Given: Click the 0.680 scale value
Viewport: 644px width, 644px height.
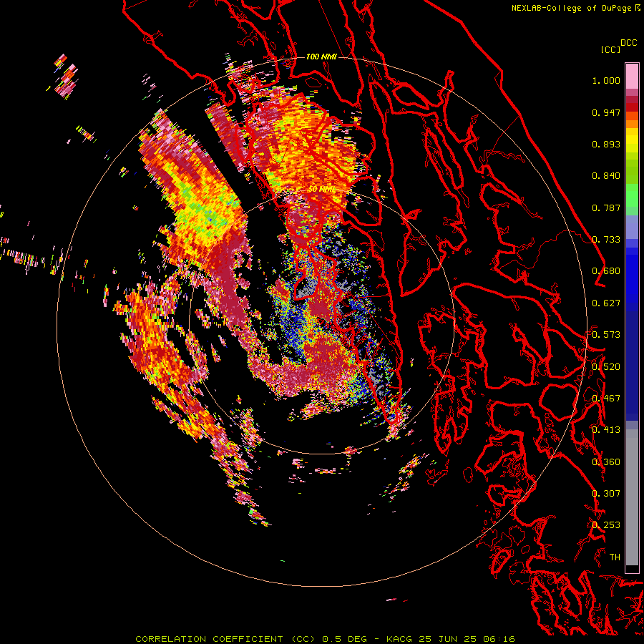Looking at the screenshot, I should point(606,271).
